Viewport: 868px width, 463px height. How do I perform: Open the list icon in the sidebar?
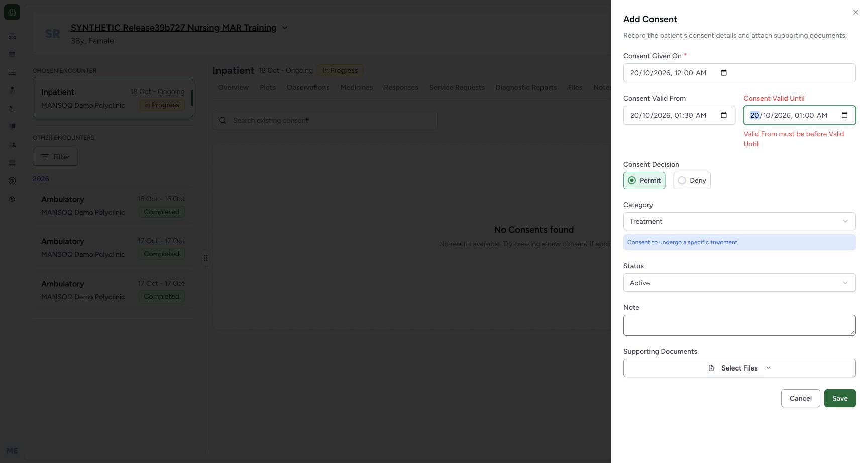point(12,72)
